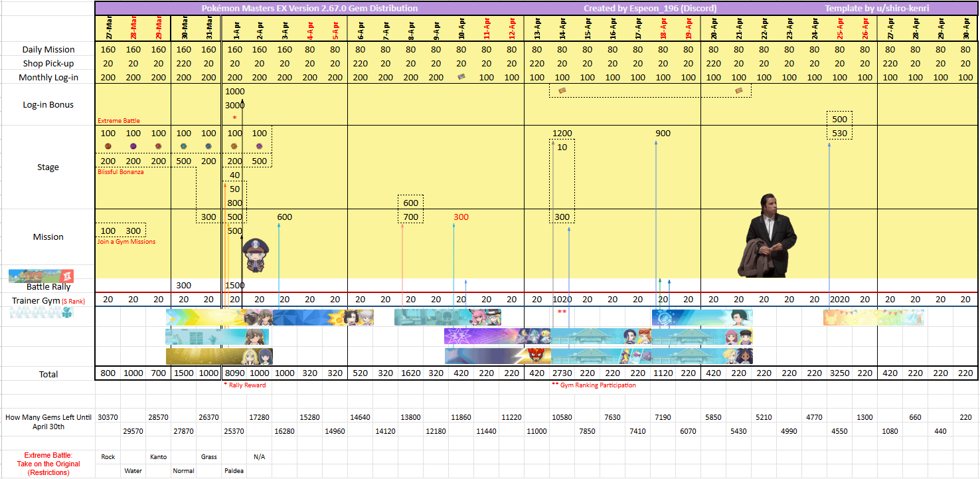Select the '30-Apr' date column header
980x479 pixels.
[x=966, y=29]
